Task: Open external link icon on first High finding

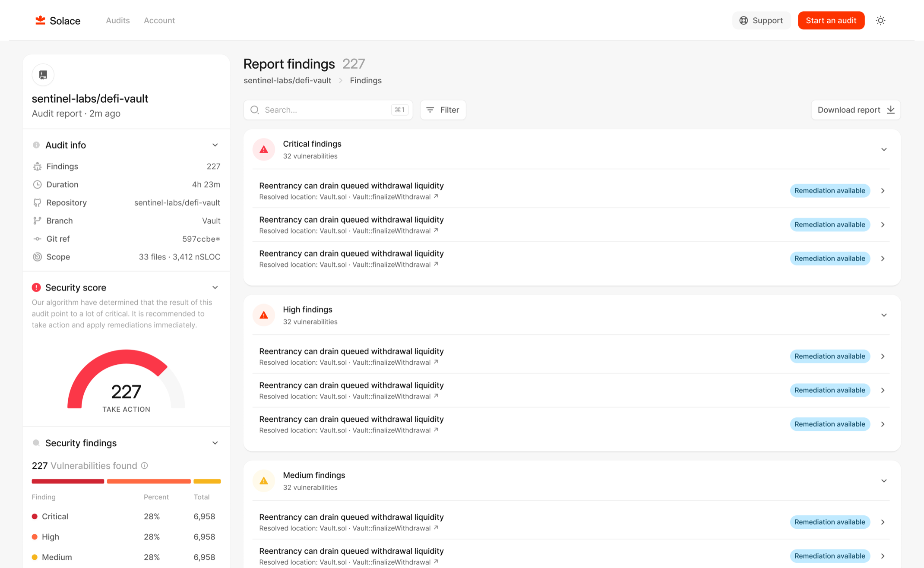Action: [436, 362]
